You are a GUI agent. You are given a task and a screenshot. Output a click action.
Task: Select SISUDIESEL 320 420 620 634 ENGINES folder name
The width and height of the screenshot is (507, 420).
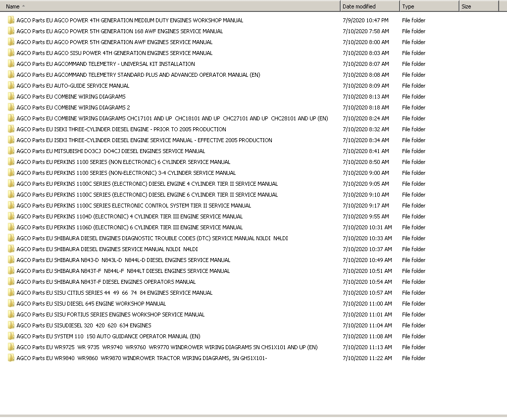84,325
